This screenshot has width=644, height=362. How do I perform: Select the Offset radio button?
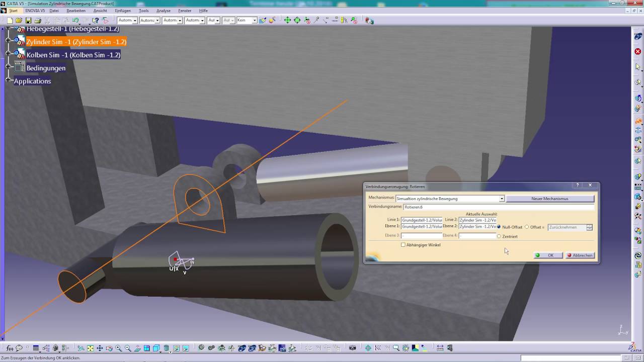click(527, 227)
